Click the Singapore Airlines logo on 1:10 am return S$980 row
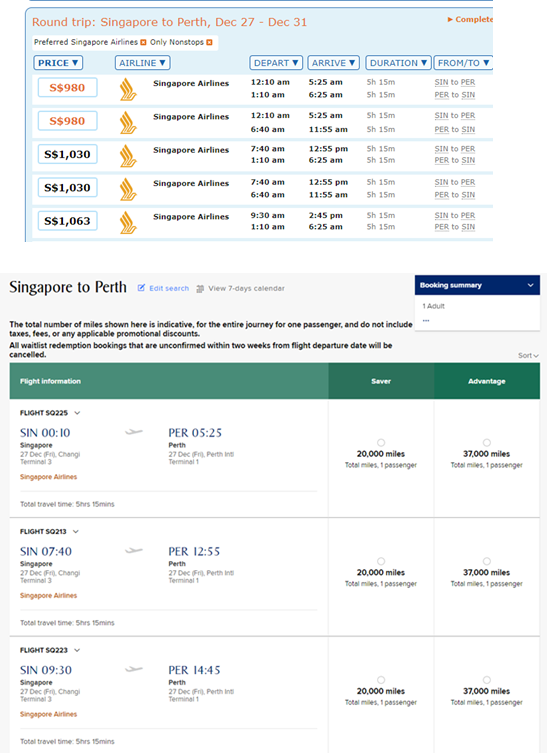The height and width of the screenshot is (753, 547). 128,89
